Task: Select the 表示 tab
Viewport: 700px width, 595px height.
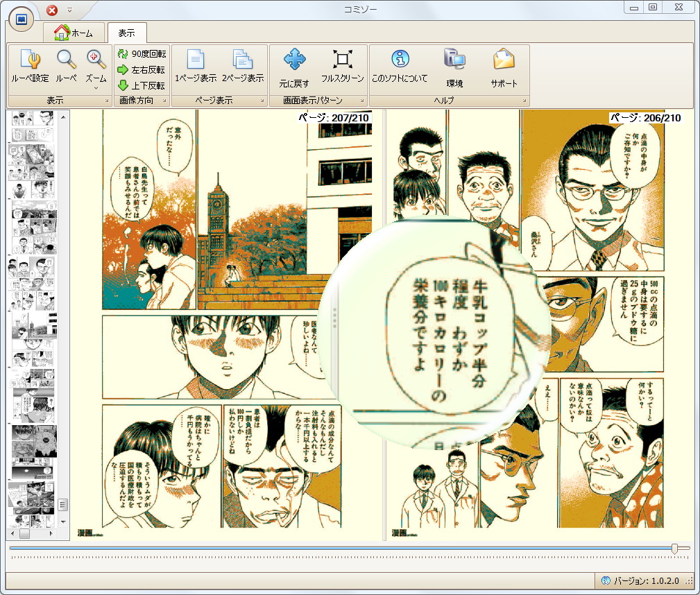Action: point(127,33)
